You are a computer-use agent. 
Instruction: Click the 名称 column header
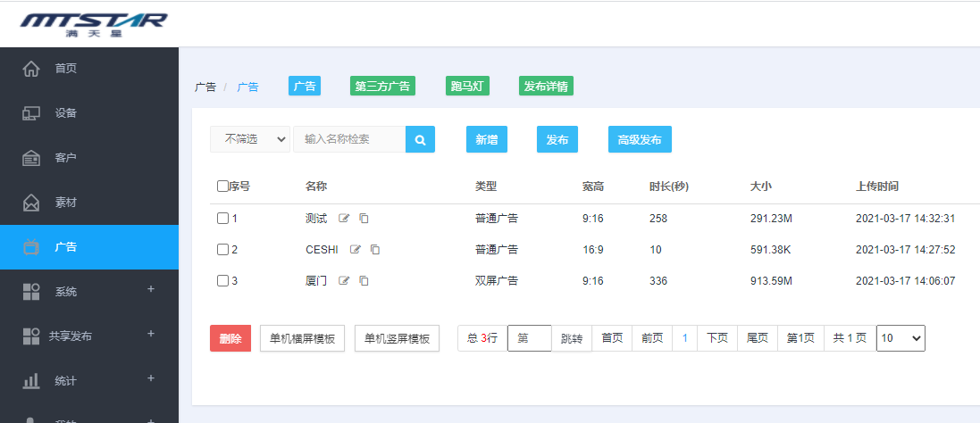(316, 186)
